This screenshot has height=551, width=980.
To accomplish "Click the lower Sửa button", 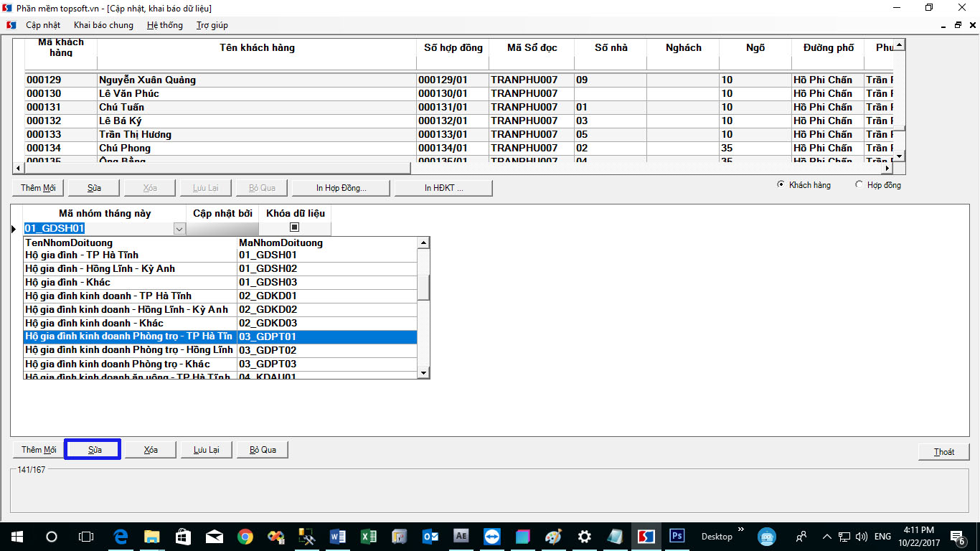I will point(94,450).
